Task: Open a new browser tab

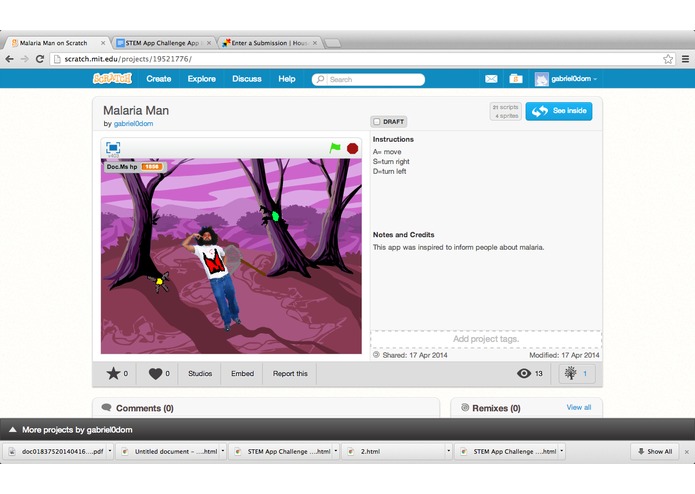Action: [332, 43]
